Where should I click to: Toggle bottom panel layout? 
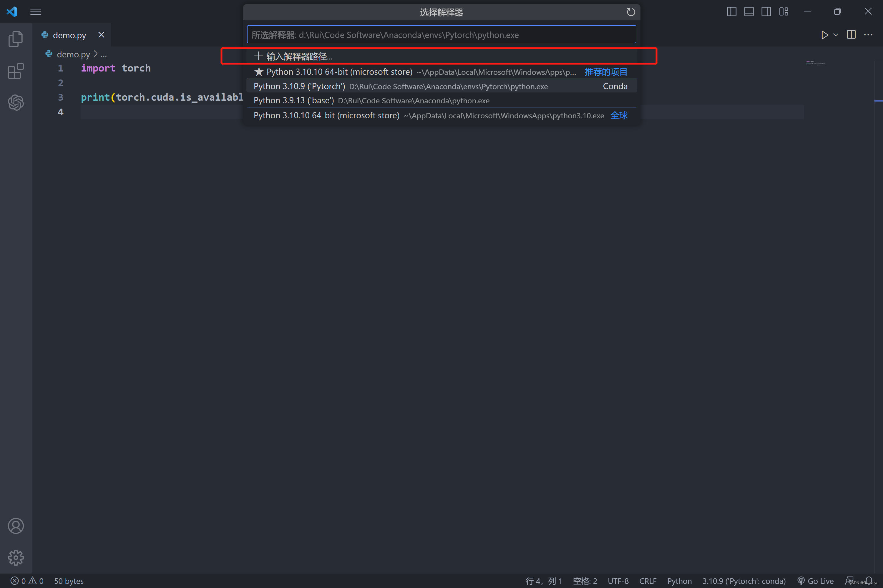(x=749, y=12)
